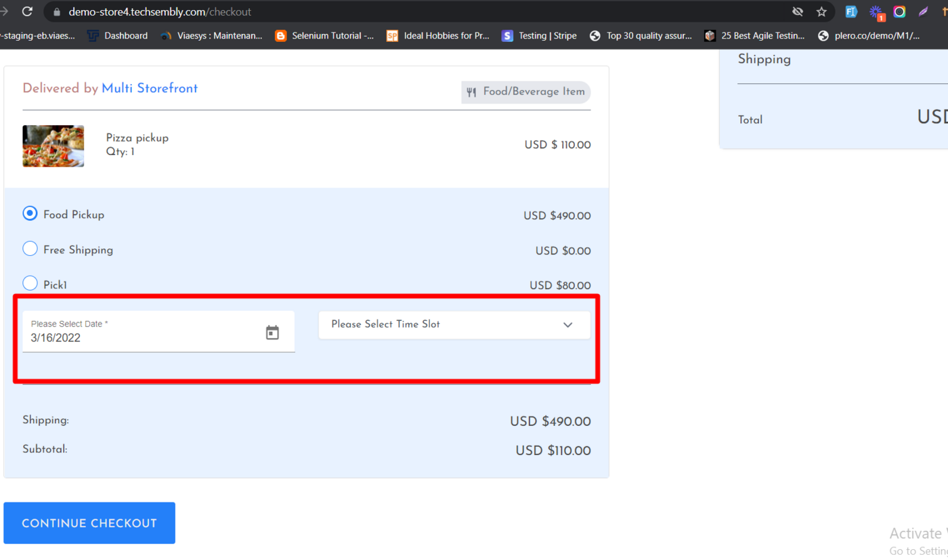Reload the page with the browser refresh icon
The height and width of the screenshot is (560, 948).
(x=27, y=12)
